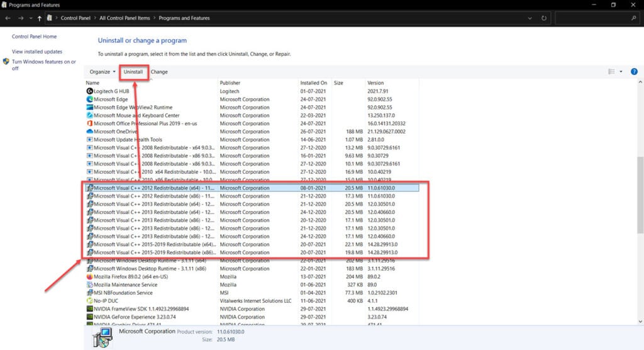The width and height of the screenshot is (644, 350).
Task: Click the 01-07-2021 installed date cell
Action: pos(313,91)
